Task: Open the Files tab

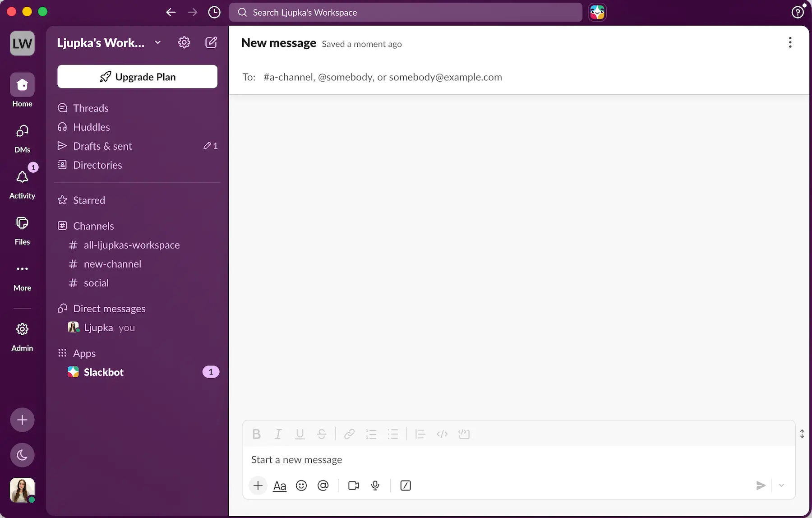Action: pyautogui.click(x=22, y=230)
